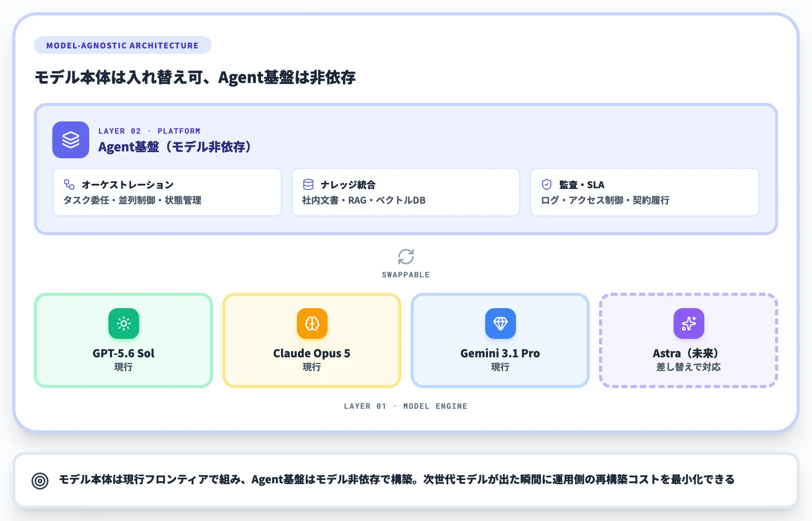Click the 差し替えで対応 caption under Astra
The width and height of the screenshot is (812, 521).
[x=689, y=367]
